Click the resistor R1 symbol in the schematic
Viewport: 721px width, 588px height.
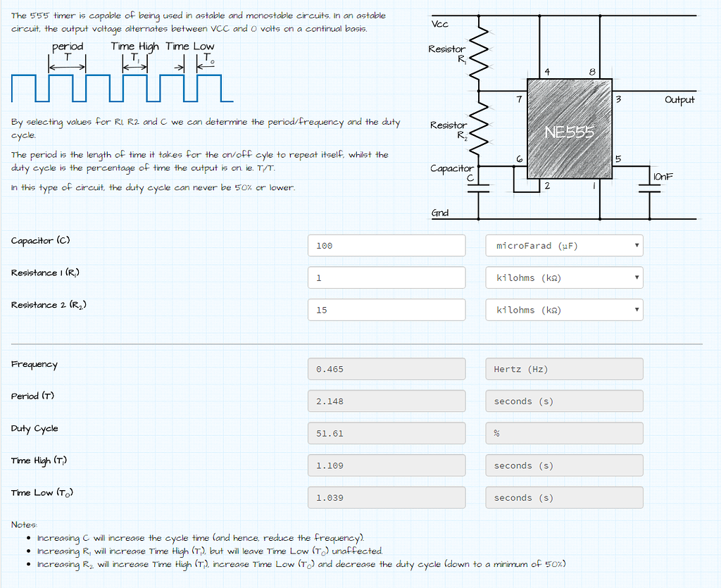479,54
